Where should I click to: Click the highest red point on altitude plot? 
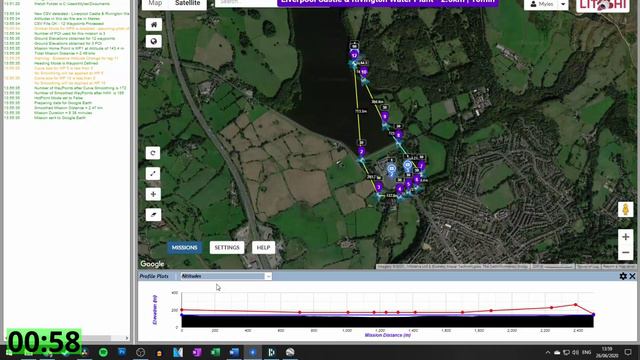[x=576, y=304]
